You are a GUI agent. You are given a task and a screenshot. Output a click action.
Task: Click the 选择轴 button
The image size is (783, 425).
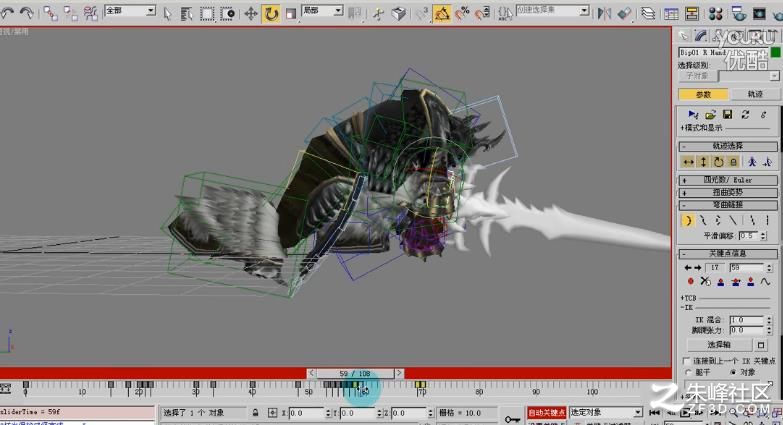click(x=719, y=345)
